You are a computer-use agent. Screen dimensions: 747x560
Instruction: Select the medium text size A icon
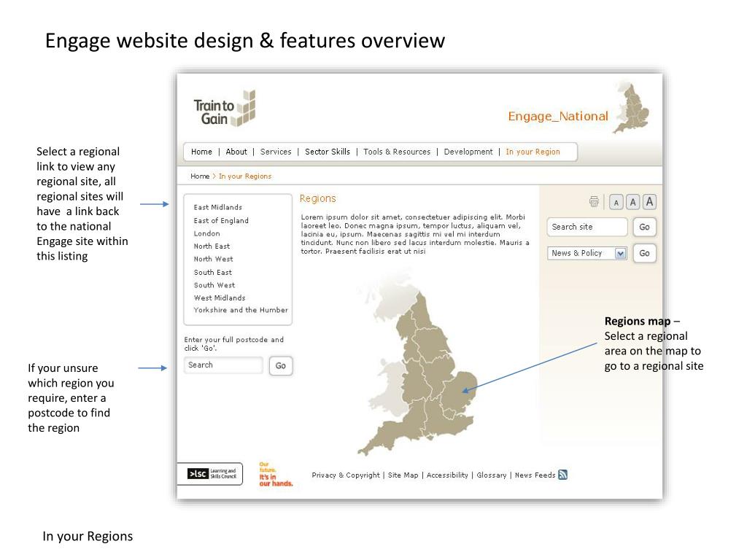coord(632,202)
